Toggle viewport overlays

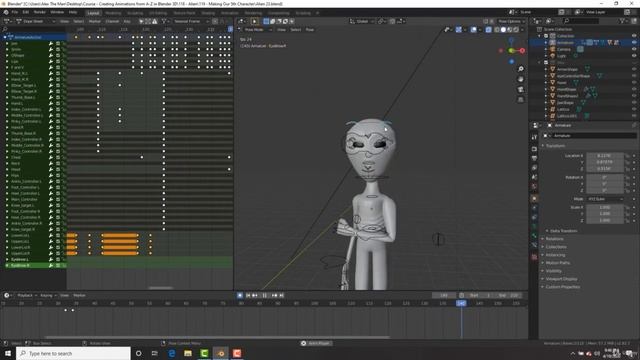[473, 29]
